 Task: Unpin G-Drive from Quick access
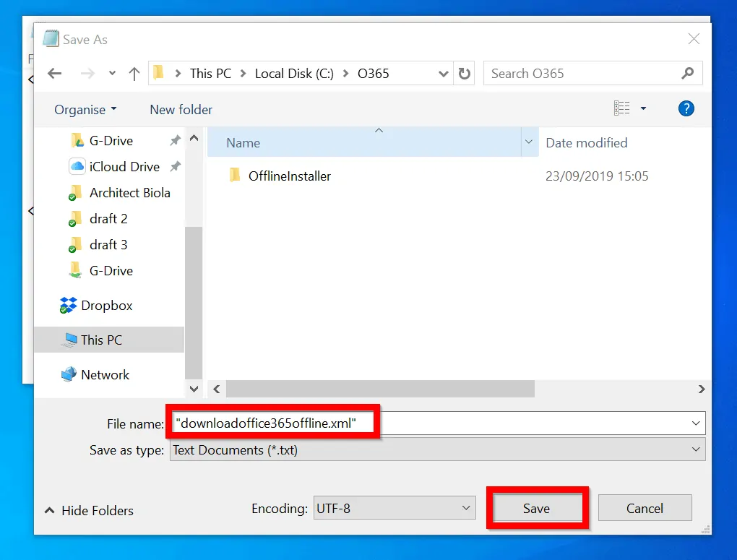pyautogui.click(x=174, y=140)
